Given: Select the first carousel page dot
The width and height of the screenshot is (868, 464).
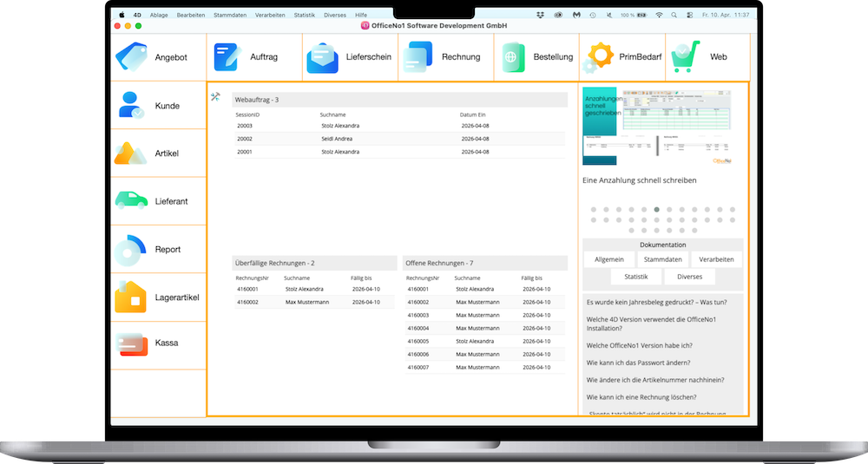Looking at the screenshot, I should click(x=593, y=209).
